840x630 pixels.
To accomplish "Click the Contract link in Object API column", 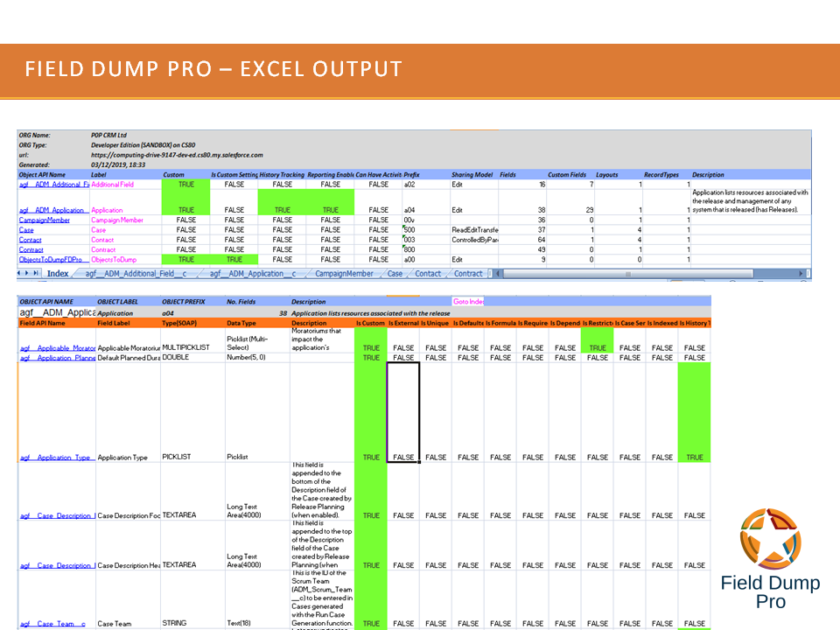I will point(31,249).
